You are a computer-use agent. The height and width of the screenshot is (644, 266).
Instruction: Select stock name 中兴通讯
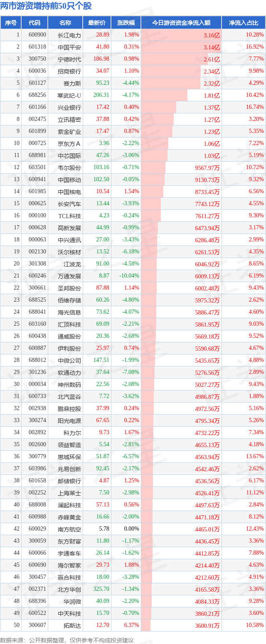[70, 240]
